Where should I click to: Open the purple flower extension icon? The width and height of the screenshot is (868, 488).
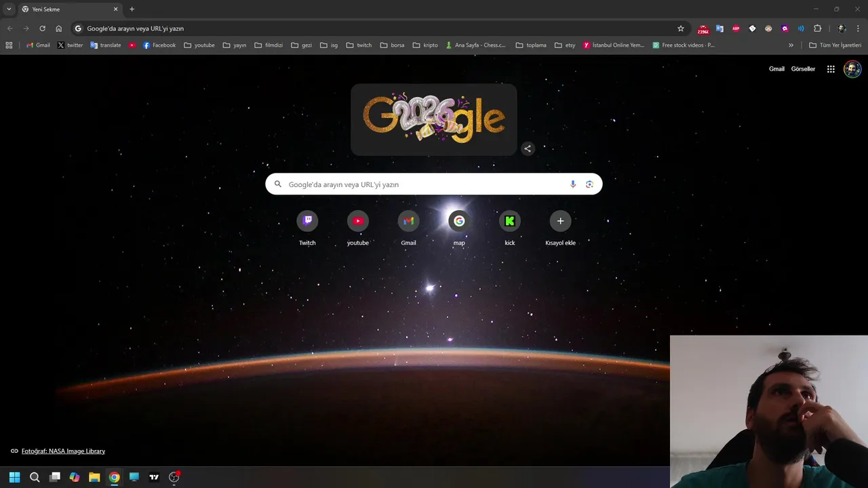785,28
